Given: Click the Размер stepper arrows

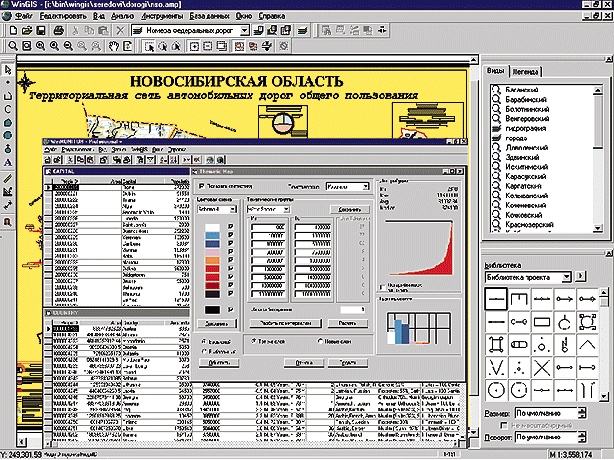Looking at the screenshot, I should tap(582, 413).
